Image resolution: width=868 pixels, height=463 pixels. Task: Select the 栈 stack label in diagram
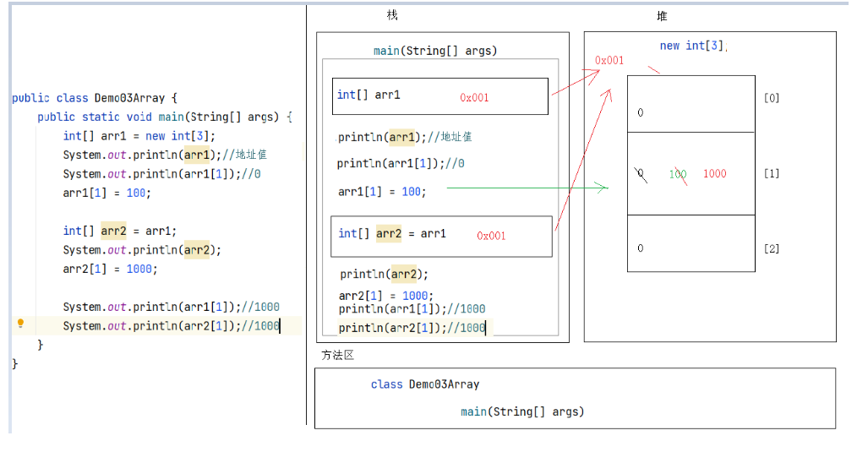pos(392,15)
